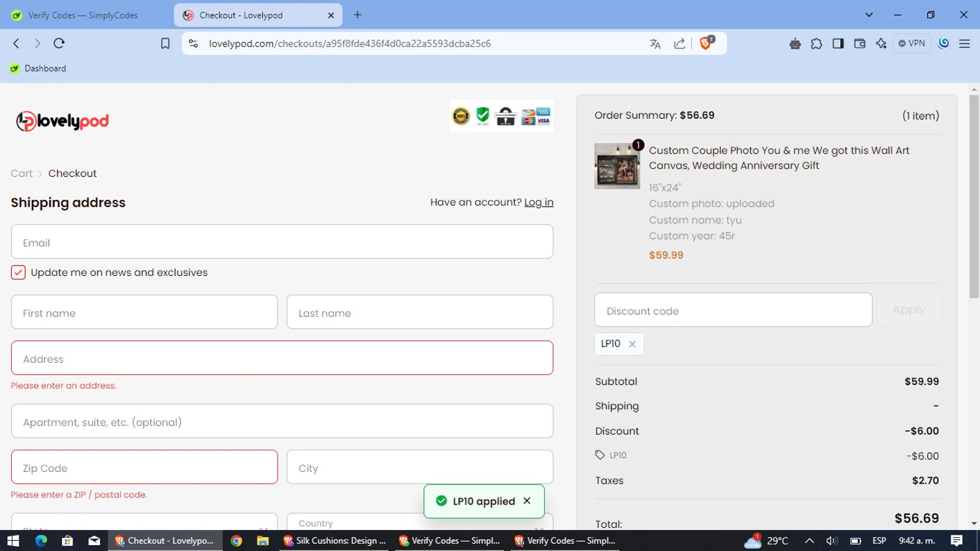Open a new browser tab
The height and width of the screenshot is (551, 980).
click(x=357, y=15)
